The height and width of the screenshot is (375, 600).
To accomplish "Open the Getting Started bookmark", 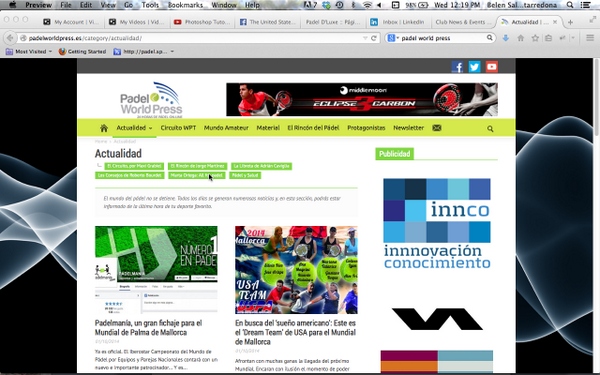I will point(82,51).
